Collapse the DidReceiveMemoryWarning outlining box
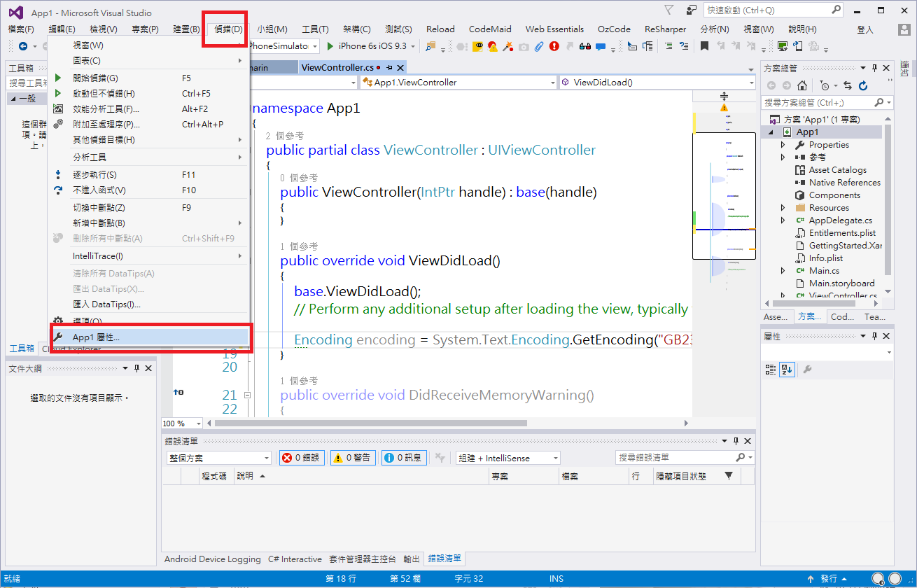Viewport: 917px width, 588px height. click(248, 395)
